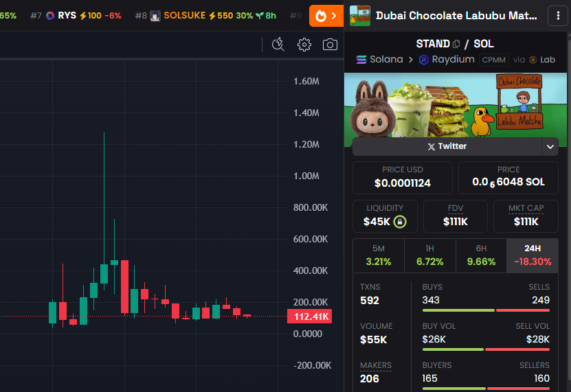Click the PRICE in SOL box
This screenshot has width=571, height=392.
[x=508, y=178]
